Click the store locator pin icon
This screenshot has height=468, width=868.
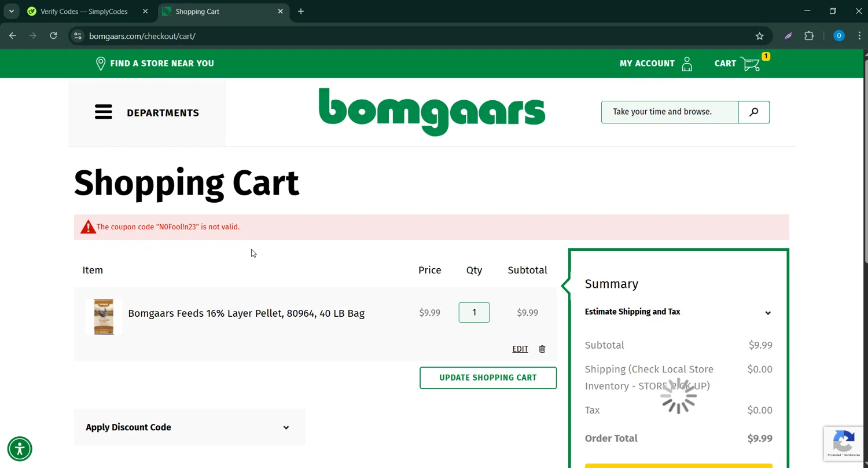pyautogui.click(x=101, y=63)
